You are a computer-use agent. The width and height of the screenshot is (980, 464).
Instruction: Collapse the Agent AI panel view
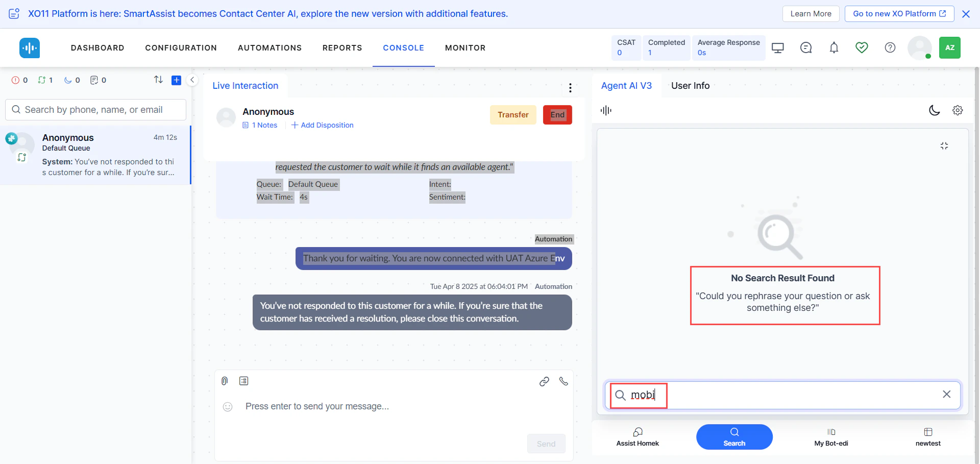(944, 146)
